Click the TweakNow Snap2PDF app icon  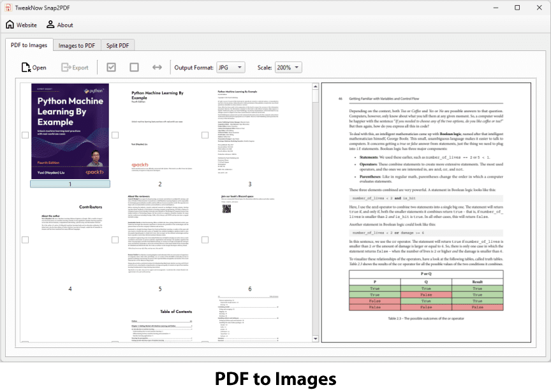click(8, 8)
